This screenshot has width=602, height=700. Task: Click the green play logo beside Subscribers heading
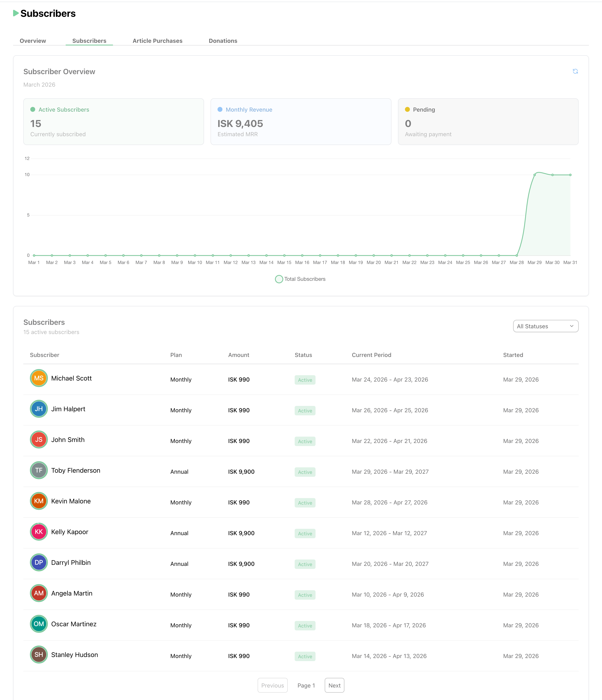(x=16, y=14)
